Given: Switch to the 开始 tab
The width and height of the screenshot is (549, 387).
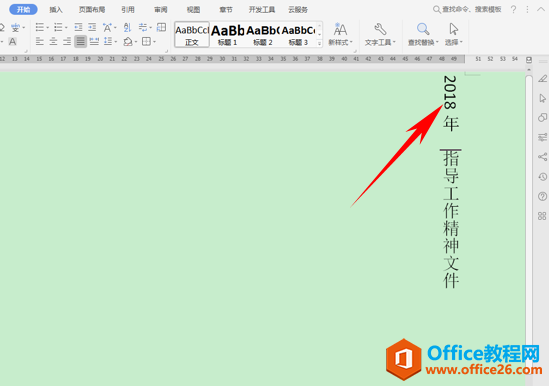Looking at the screenshot, I should pyautogui.click(x=23, y=9).
